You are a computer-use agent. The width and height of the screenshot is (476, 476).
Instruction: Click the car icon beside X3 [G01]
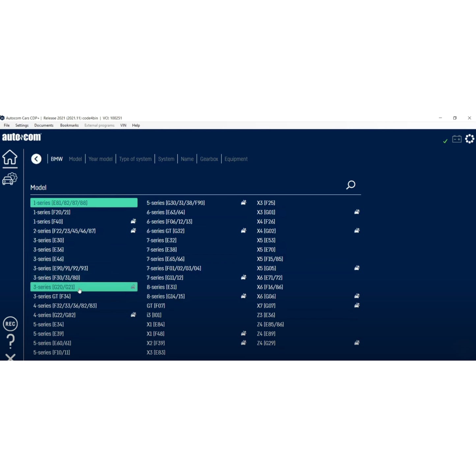(357, 212)
